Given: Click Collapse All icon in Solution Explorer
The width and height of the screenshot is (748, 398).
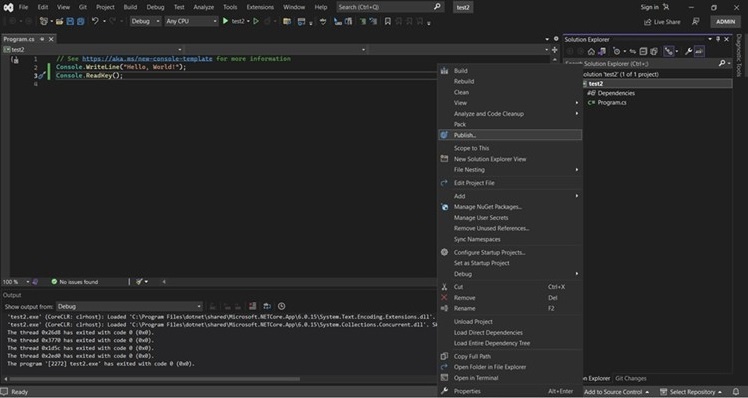Looking at the screenshot, I should [x=643, y=52].
